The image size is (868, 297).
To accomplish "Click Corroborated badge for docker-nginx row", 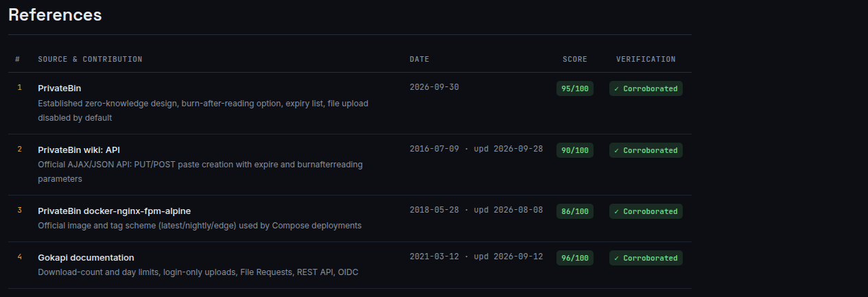I will [646, 211].
